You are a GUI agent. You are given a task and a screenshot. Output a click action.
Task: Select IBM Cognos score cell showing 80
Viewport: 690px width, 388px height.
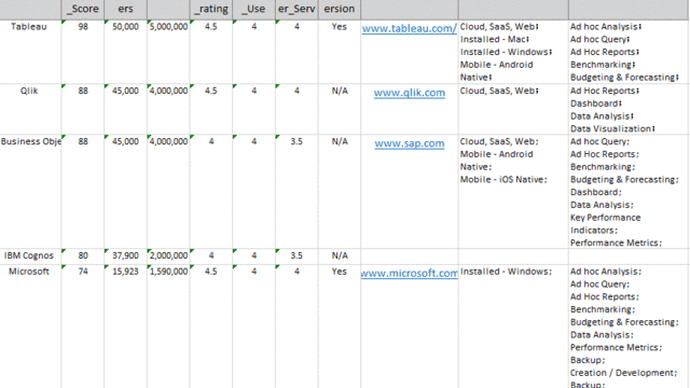[x=83, y=256]
